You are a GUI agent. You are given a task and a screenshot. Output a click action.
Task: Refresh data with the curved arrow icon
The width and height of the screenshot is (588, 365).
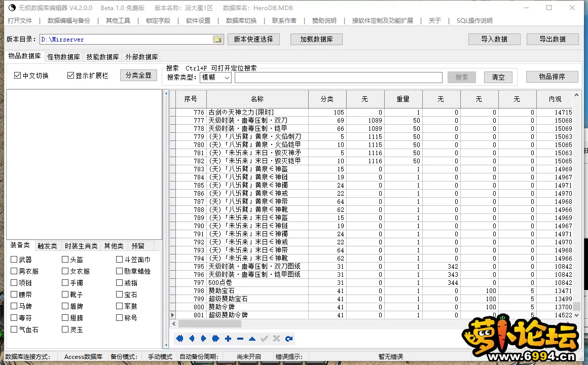tap(289, 339)
